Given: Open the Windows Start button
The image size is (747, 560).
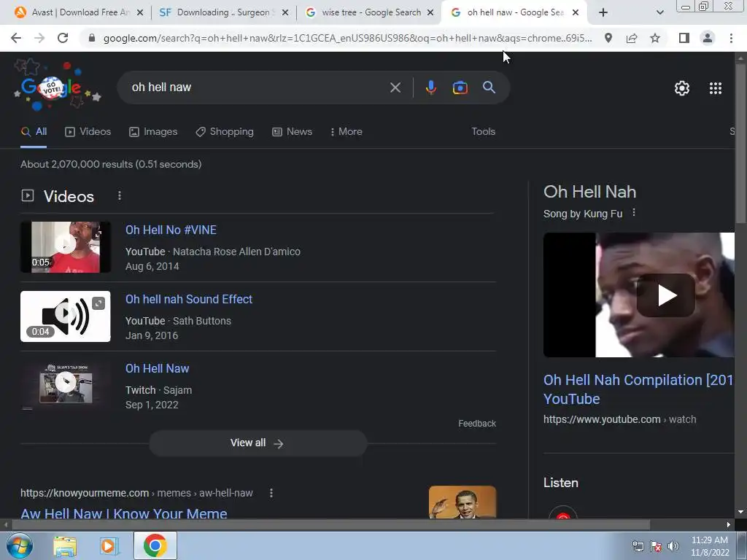Looking at the screenshot, I should click(x=19, y=545).
